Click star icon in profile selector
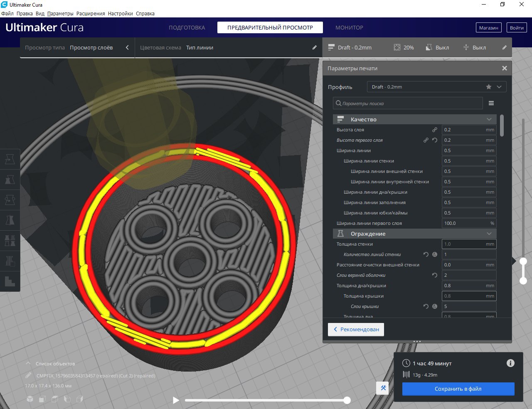Image resolution: width=532 pixels, height=409 pixels. (x=489, y=87)
